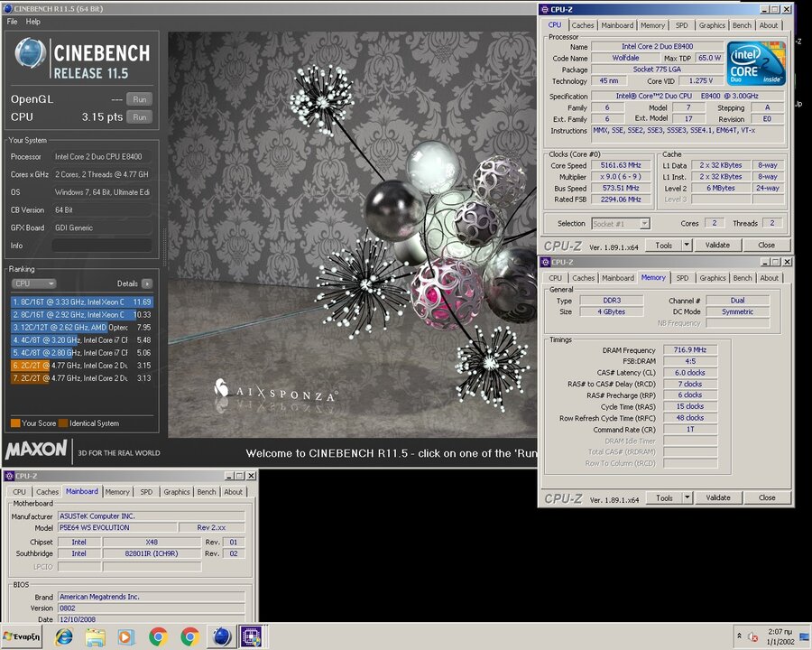
Task: Run the CPU benchmark in Cinebench
Action: pos(139,117)
